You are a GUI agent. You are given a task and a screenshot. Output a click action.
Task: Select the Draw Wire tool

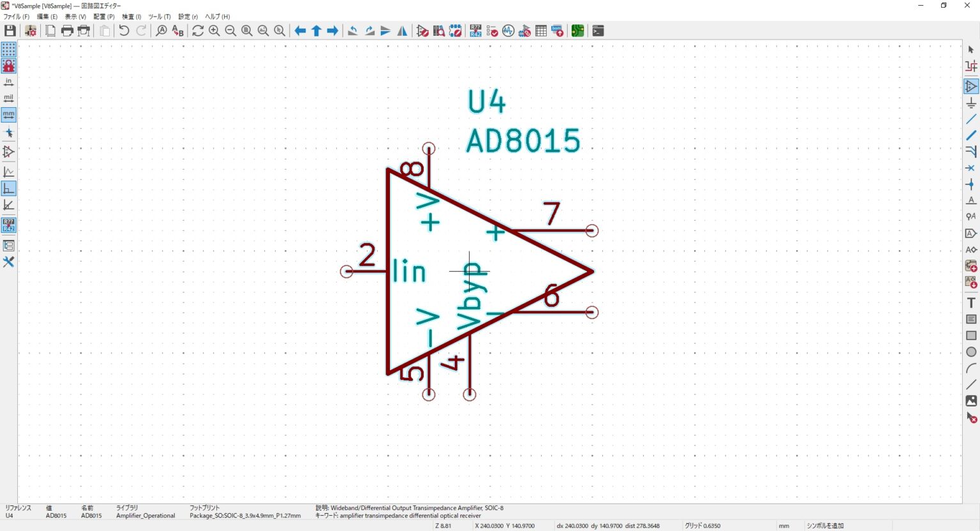[971, 119]
